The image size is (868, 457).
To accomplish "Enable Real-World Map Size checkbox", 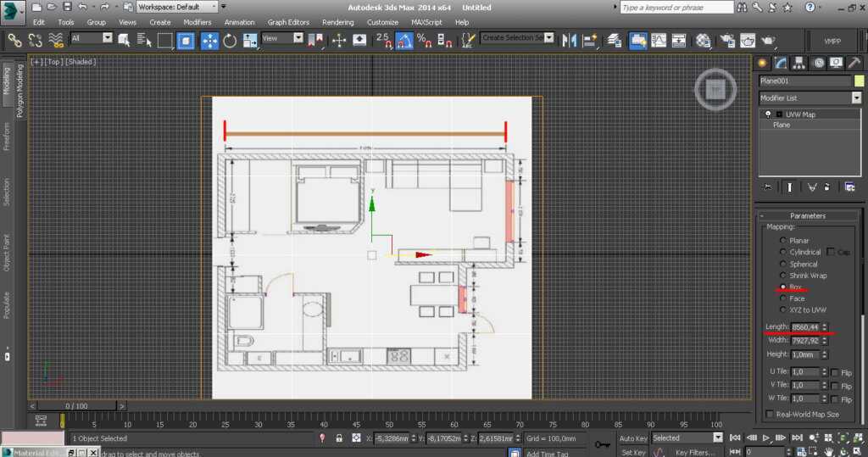I will tap(770, 415).
